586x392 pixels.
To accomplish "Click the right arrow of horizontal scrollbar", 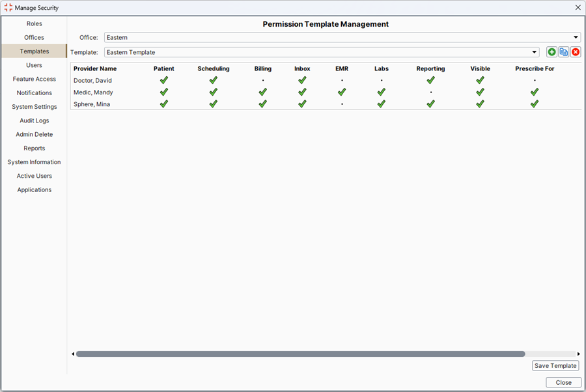I will [x=579, y=354].
